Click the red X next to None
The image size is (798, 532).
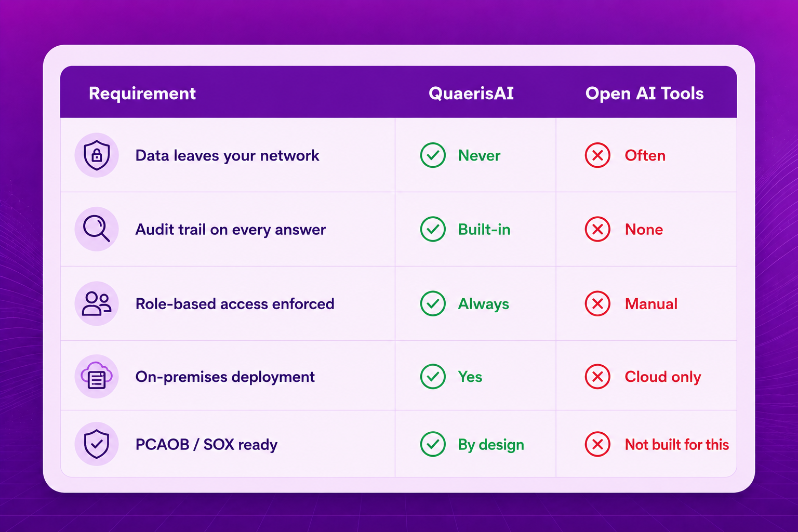tap(597, 229)
